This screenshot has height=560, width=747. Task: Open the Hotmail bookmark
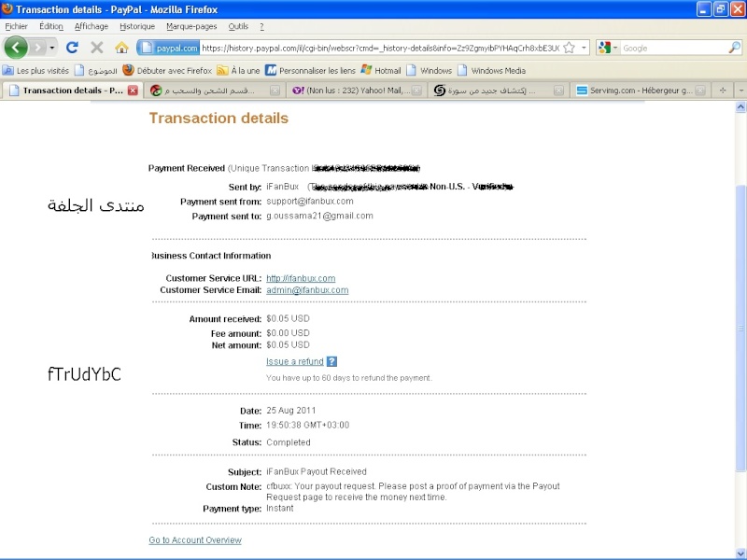381,71
